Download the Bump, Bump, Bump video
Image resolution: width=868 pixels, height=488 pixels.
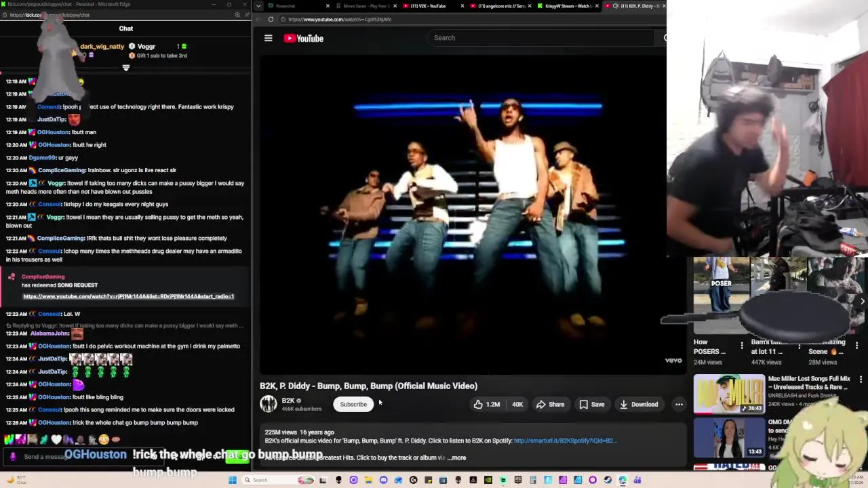point(638,404)
